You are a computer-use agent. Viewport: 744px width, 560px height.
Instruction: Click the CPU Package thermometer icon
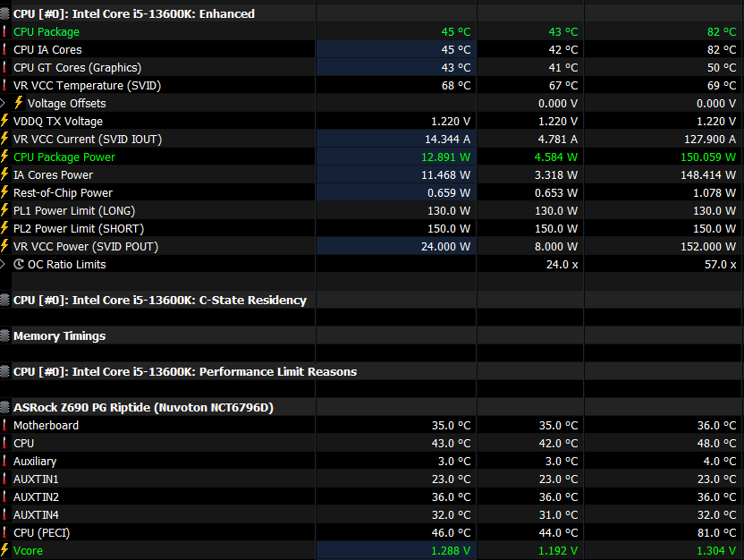[4, 32]
